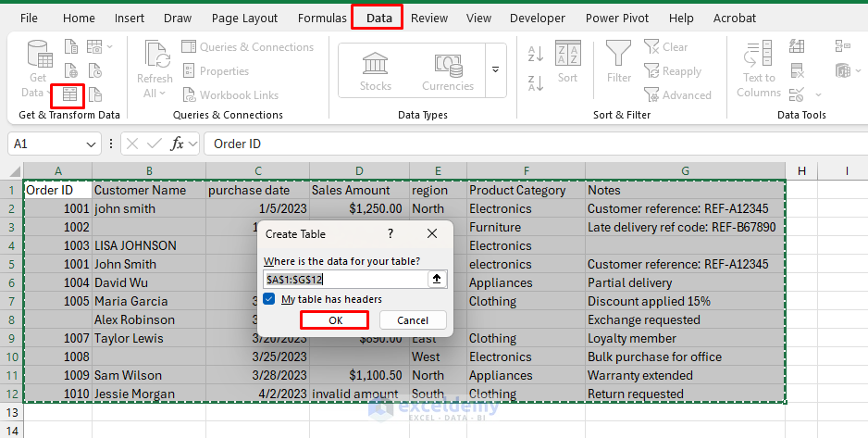Click the From Web icon
The height and width of the screenshot is (438, 868).
71,71
